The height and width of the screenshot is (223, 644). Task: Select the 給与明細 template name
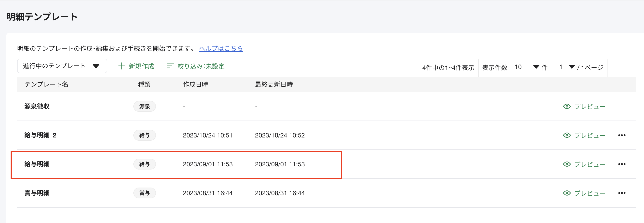pos(37,164)
